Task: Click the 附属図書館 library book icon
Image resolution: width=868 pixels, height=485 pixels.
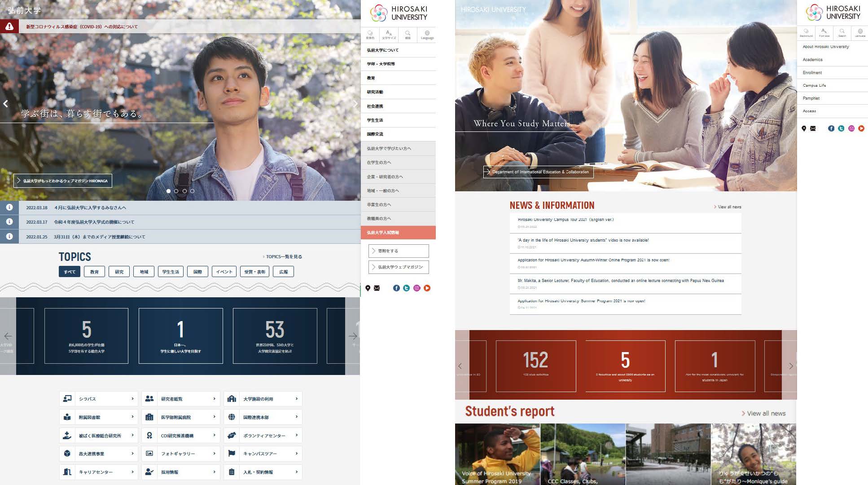Action: click(67, 417)
